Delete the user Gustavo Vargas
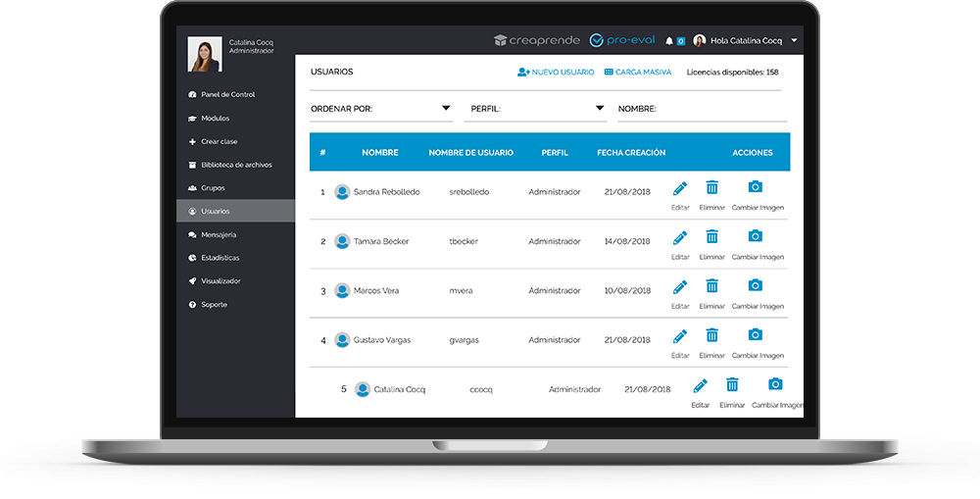Image resolution: width=980 pixels, height=499 pixels. [712, 335]
